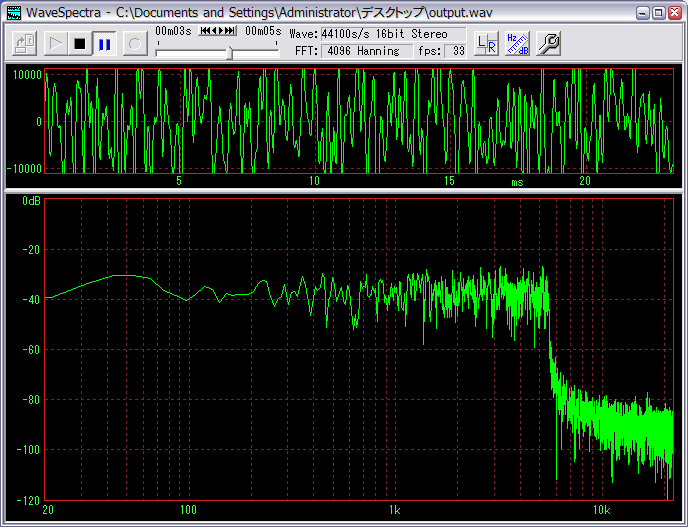The image size is (688, 529).
Task: Switch channel with the L/R icon
Action: (x=487, y=43)
